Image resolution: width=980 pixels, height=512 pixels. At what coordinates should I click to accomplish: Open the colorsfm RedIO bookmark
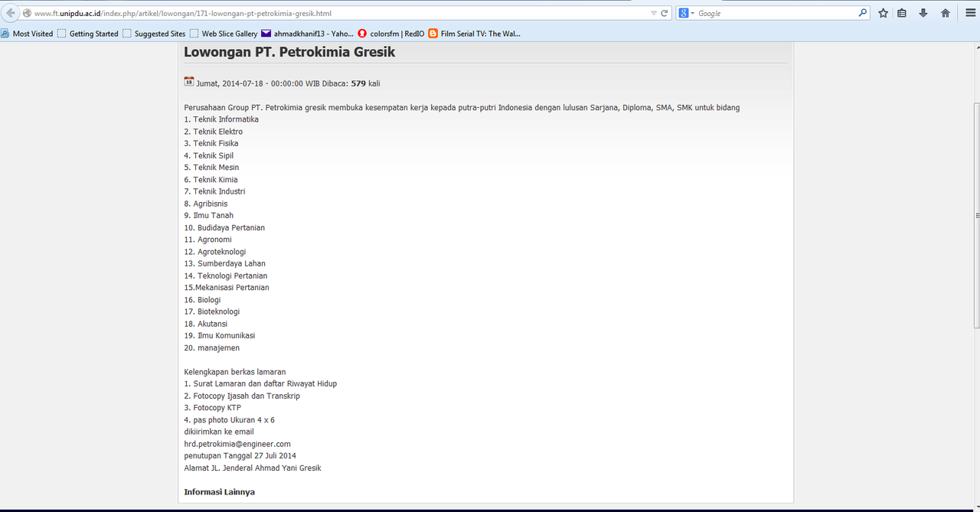coord(390,34)
